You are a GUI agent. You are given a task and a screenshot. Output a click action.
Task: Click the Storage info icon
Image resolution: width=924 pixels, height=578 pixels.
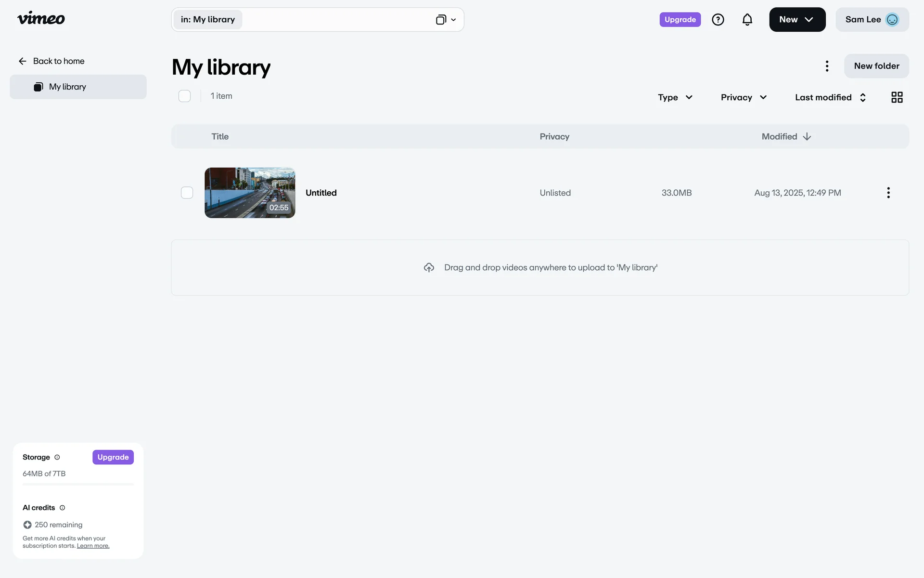57,457
